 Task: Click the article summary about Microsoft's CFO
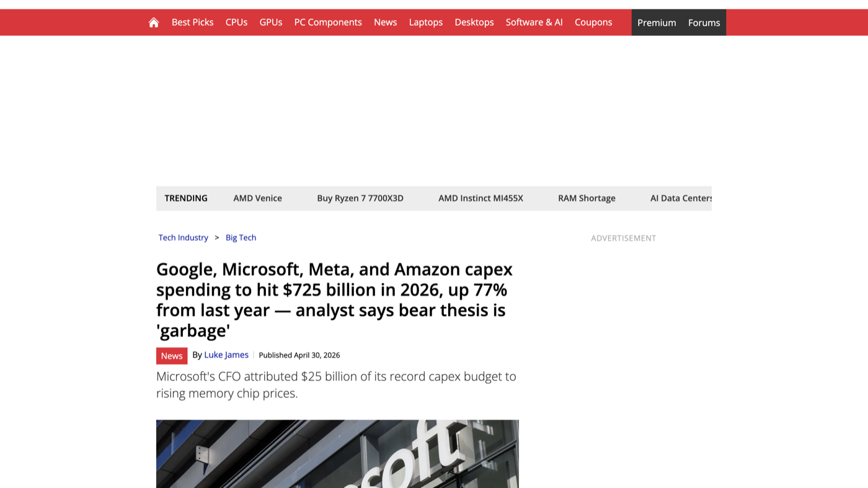coord(336,384)
